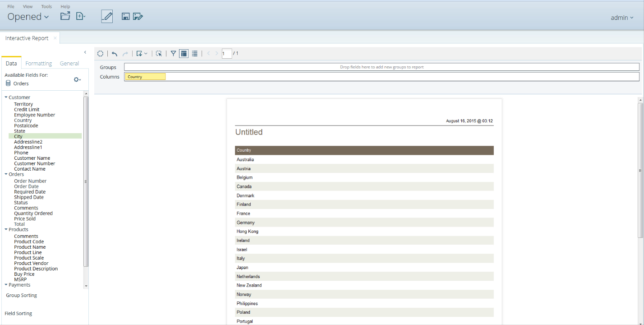The height and width of the screenshot is (325, 644).
Task: Select the Customer Name field
Action: click(32, 158)
